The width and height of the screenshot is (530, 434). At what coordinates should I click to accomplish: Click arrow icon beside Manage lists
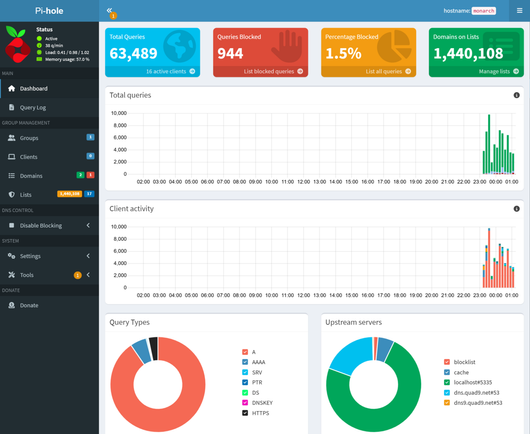click(x=516, y=71)
